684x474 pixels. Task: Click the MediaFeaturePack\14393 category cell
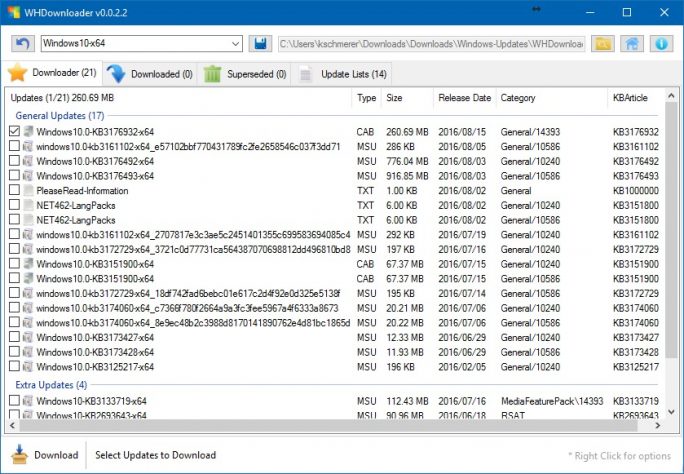click(552, 401)
